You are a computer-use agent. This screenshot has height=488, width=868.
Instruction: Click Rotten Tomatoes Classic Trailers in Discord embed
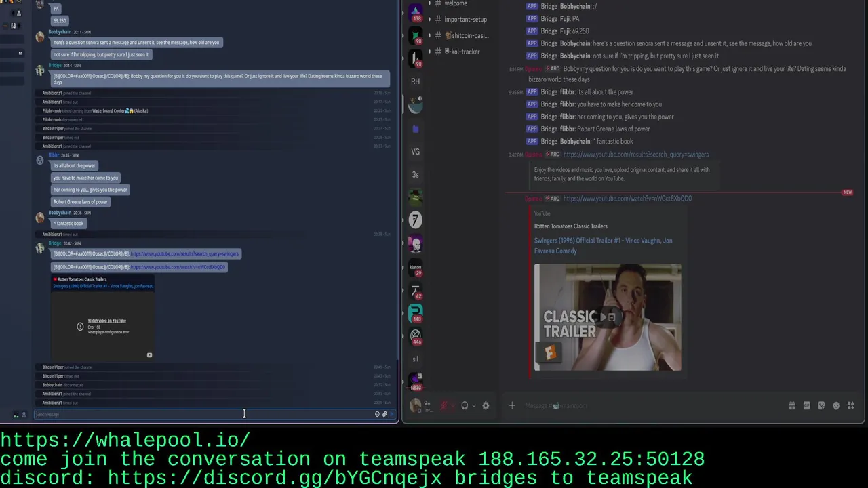[570, 226]
